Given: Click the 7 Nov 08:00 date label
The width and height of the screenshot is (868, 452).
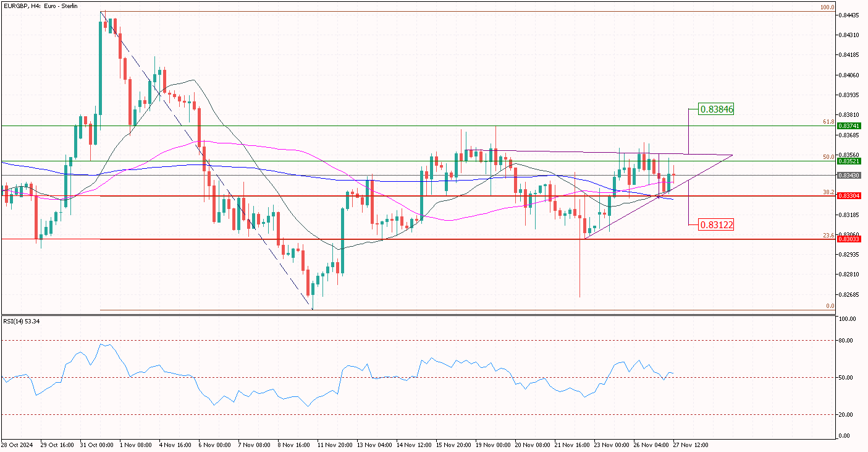Looking at the screenshot, I should point(256,445).
